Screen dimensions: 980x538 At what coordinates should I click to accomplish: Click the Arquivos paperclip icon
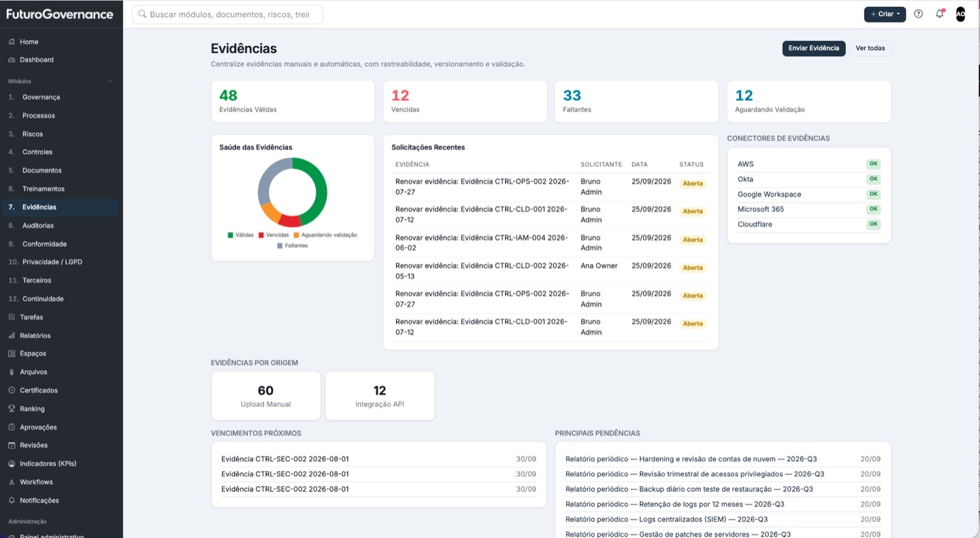click(12, 372)
